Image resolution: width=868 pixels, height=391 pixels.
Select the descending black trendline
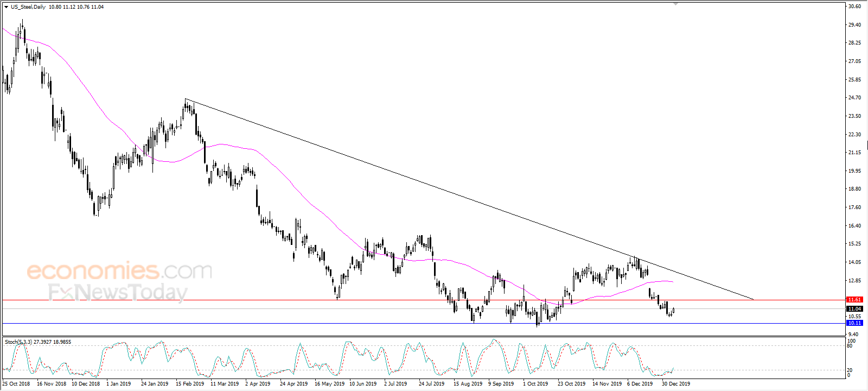pyautogui.click(x=469, y=199)
